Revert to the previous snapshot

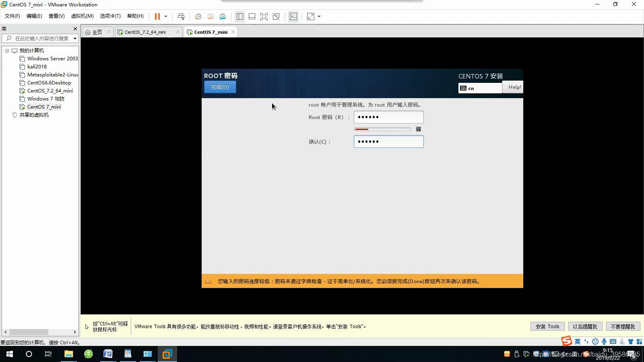[211, 16]
